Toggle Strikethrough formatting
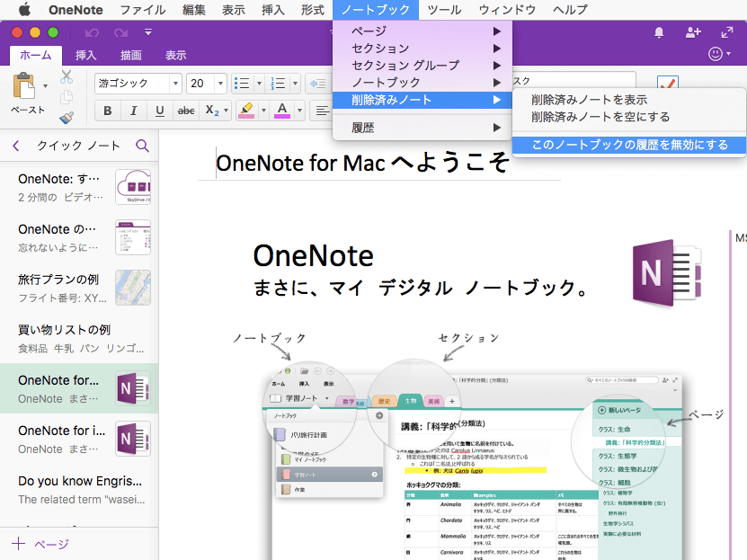This screenshot has height=560, width=747. (x=186, y=111)
